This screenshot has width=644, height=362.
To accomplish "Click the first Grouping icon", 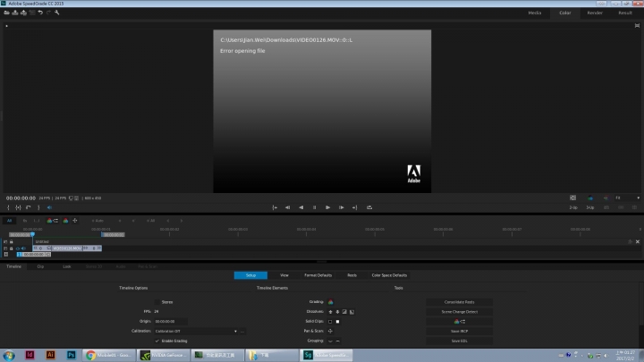I will (x=330, y=341).
